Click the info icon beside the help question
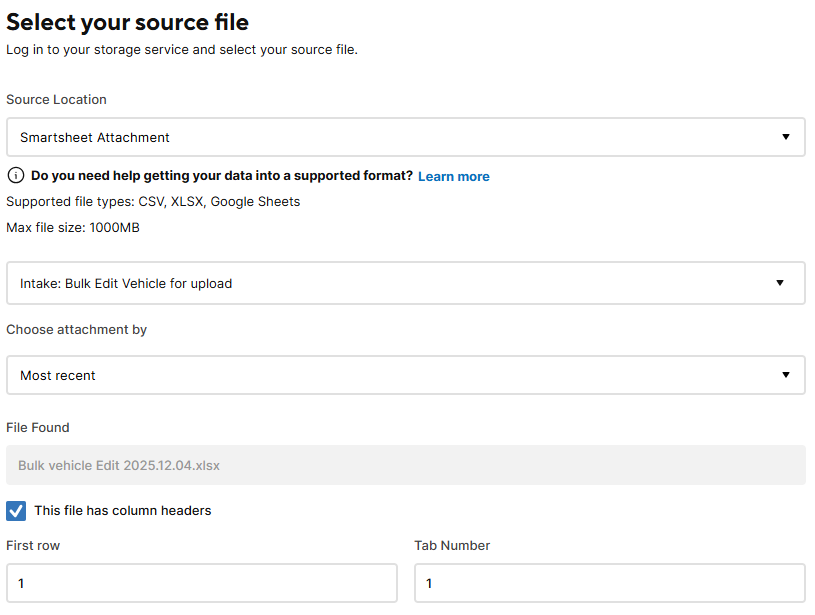Image resolution: width=815 pixels, height=615 pixels. 16,176
